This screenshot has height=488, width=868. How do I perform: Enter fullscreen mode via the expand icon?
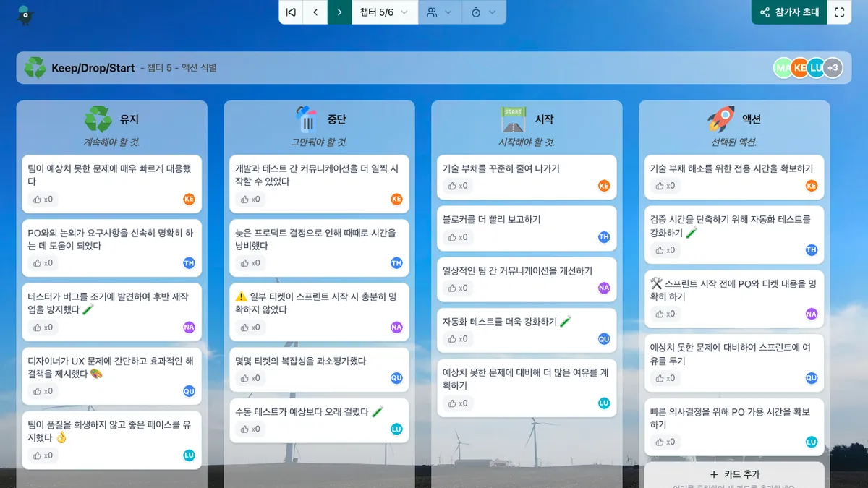coord(839,12)
